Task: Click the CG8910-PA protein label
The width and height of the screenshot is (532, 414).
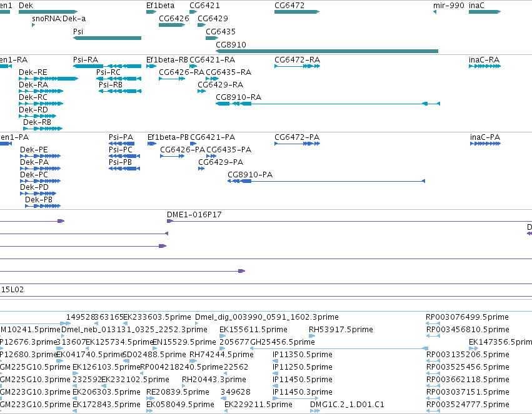Action: [250, 175]
